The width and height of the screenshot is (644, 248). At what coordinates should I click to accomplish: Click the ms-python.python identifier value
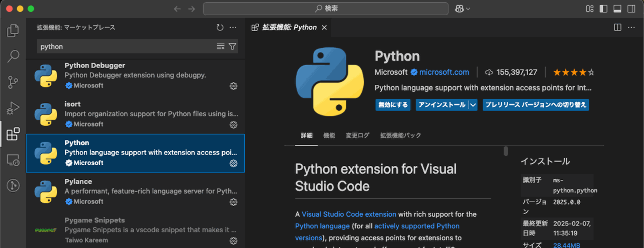click(x=575, y=185)
